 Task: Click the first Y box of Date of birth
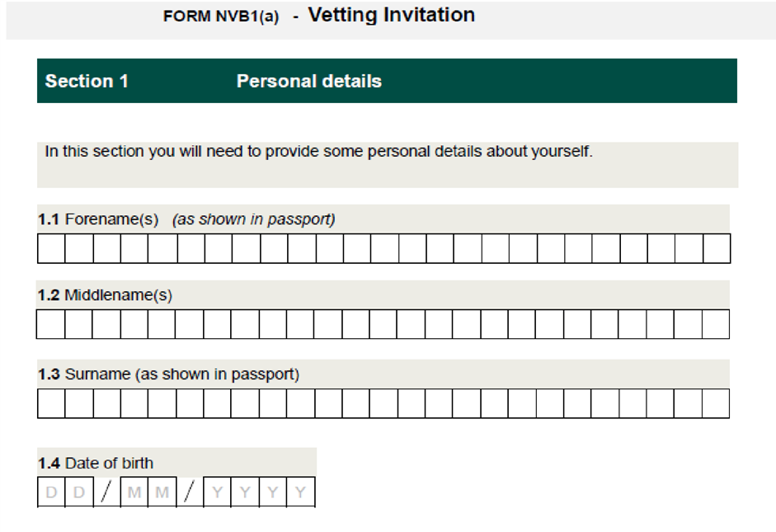217,492
